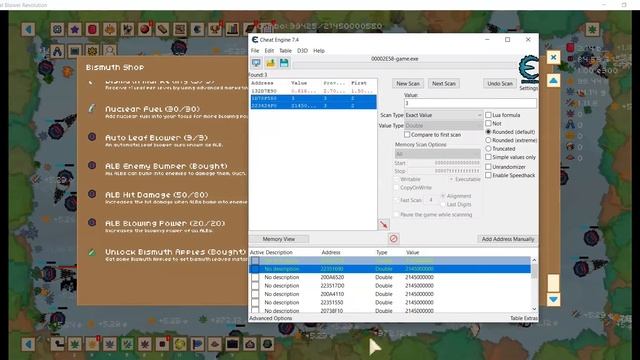Select Rounded (default) radio option
This screenshot has width=640, height=360.
[x=488, y=132]
